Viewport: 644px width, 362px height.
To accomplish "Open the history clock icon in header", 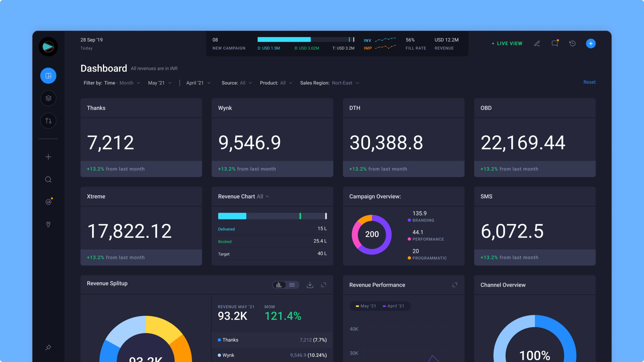I will point(572,43).
